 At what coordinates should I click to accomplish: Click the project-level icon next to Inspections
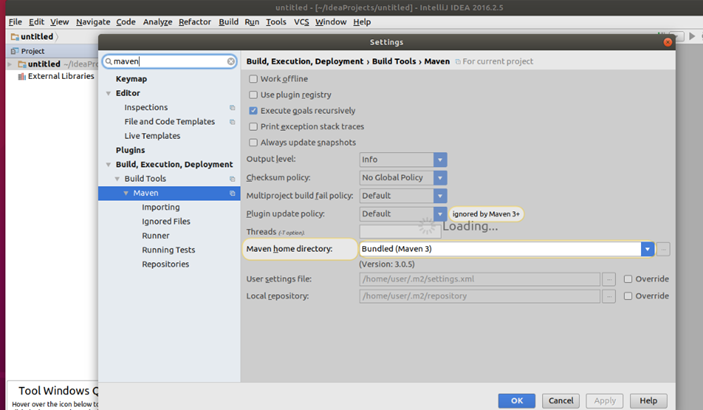click(232, 108)
